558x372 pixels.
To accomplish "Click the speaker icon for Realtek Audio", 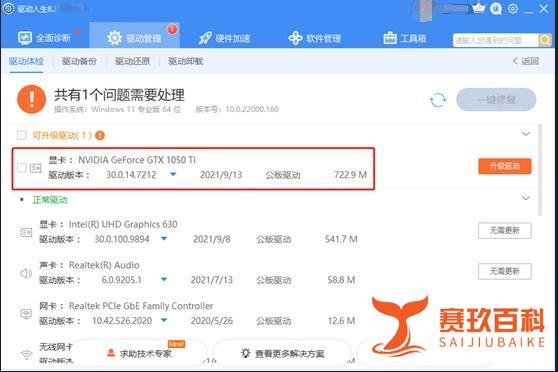I will click(26, 273).
